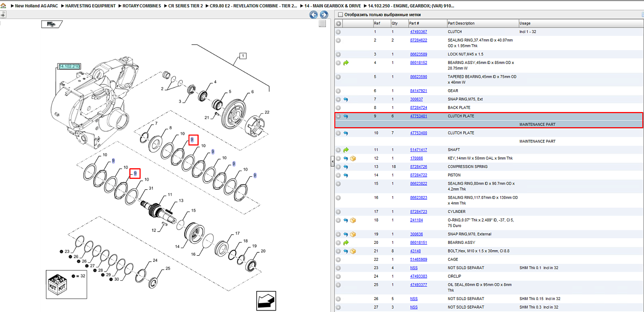Open part number 84147921 GEAR link
644x312 pixels.
point(419,91)
